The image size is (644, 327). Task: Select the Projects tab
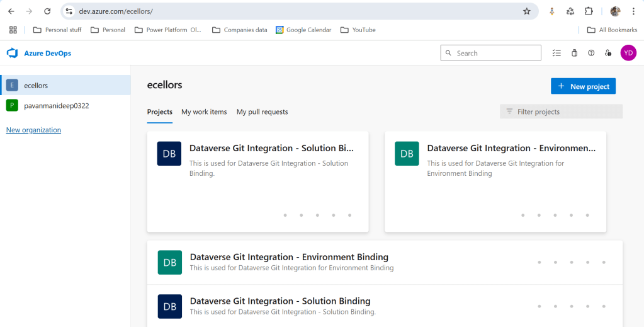point(159,112)
